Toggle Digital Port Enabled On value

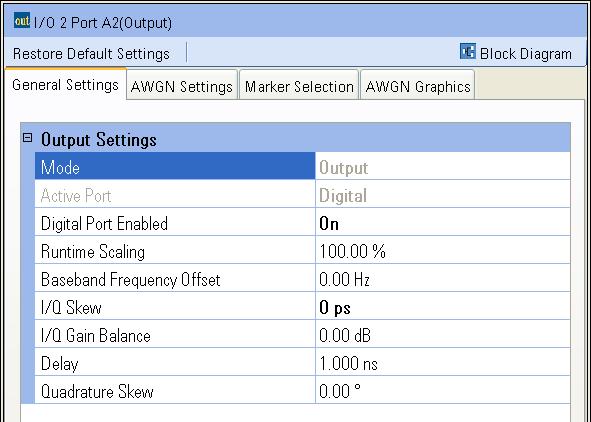(x=442, y=223)
